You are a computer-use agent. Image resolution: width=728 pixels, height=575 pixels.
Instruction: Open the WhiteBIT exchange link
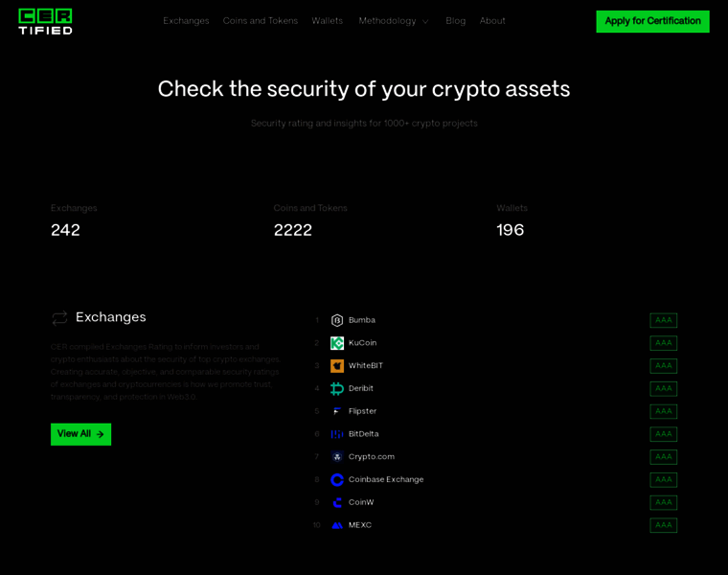366,365
